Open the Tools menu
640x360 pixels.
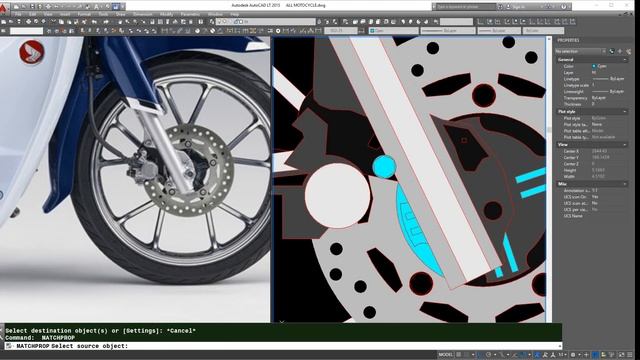click(x=104, y=14)
